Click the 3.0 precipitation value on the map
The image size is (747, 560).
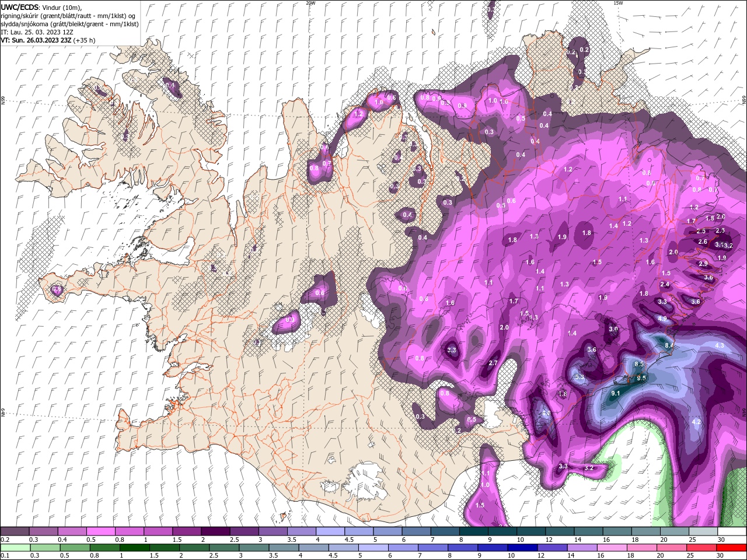point(613,329)
